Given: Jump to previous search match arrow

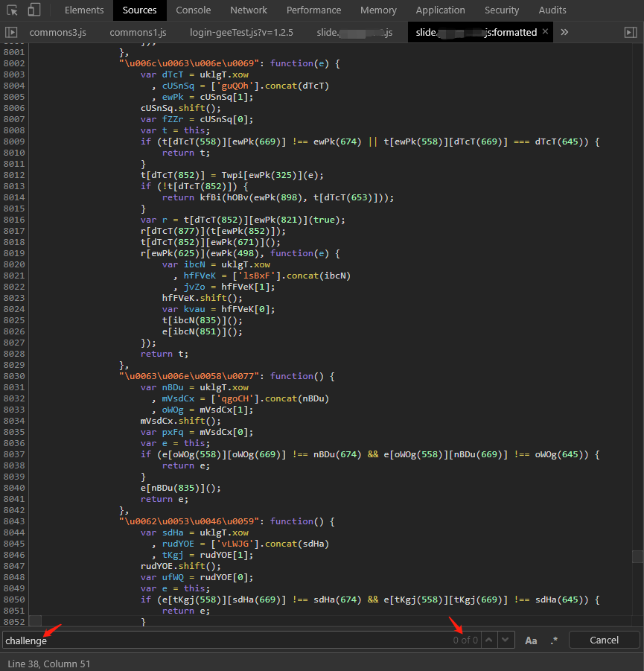Looking at the screenshot, I should click(x=489, y=640).
